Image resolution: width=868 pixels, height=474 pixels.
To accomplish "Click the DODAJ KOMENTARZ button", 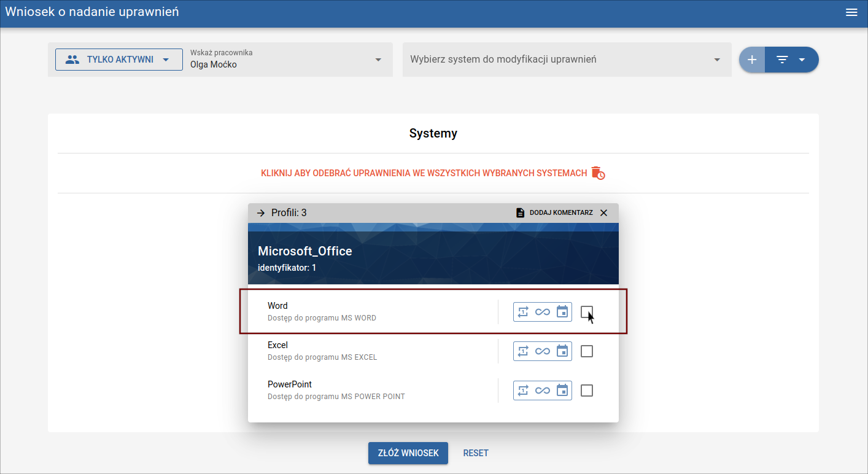I will [554, 213].
